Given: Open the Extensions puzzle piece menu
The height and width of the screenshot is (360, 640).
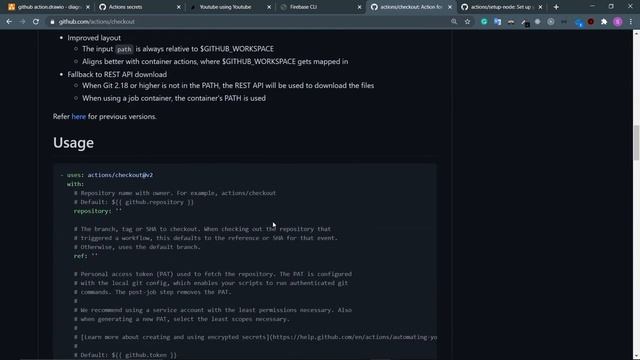Looking at the screenshot, I should (604, 22).
